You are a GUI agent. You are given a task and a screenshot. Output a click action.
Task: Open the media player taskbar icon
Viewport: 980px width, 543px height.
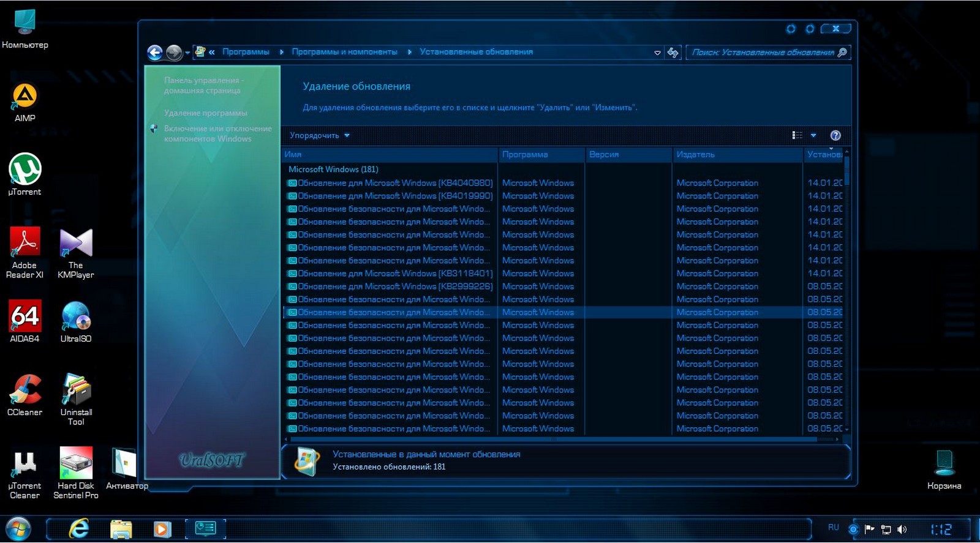(162, 528)
